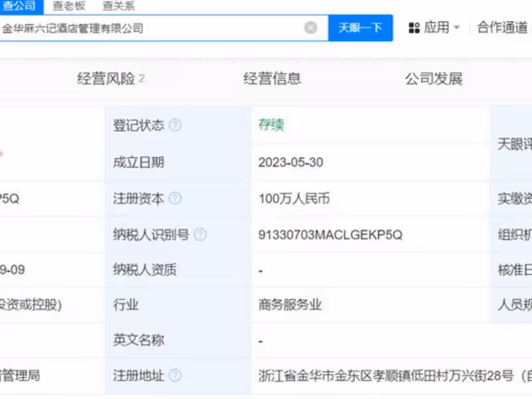Select the date 2023-05-30

click(x=291, y=162)
